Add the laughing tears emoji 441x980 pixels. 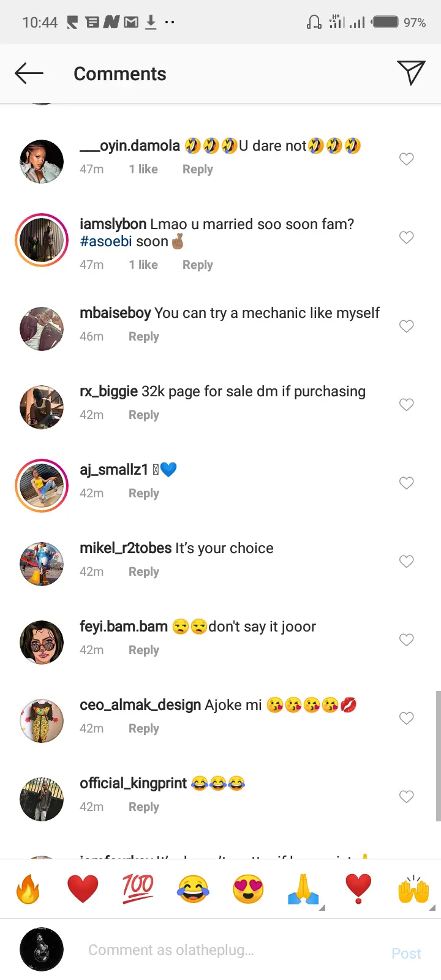(193, 889)
